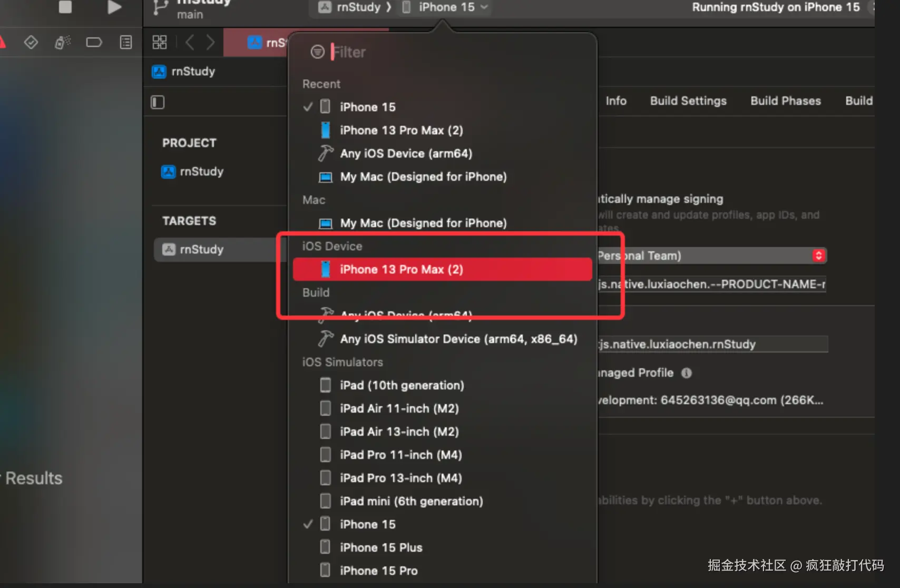Screen dimensions: 900x588
Task: Select iPad Pro 13-inch (M4) simulator
Action: [443, 478]
